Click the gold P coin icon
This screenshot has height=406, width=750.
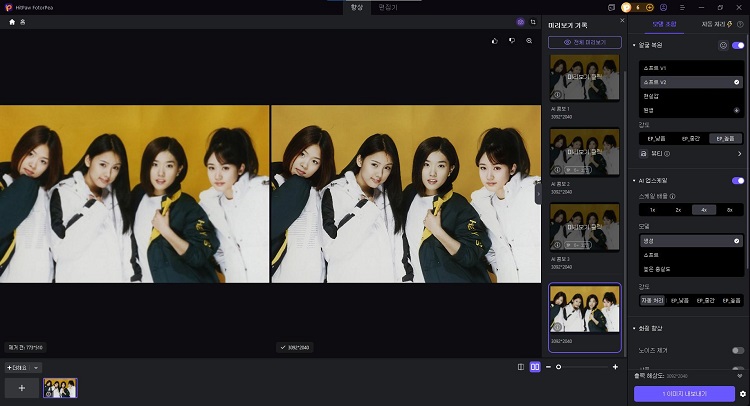pos(626,8)
